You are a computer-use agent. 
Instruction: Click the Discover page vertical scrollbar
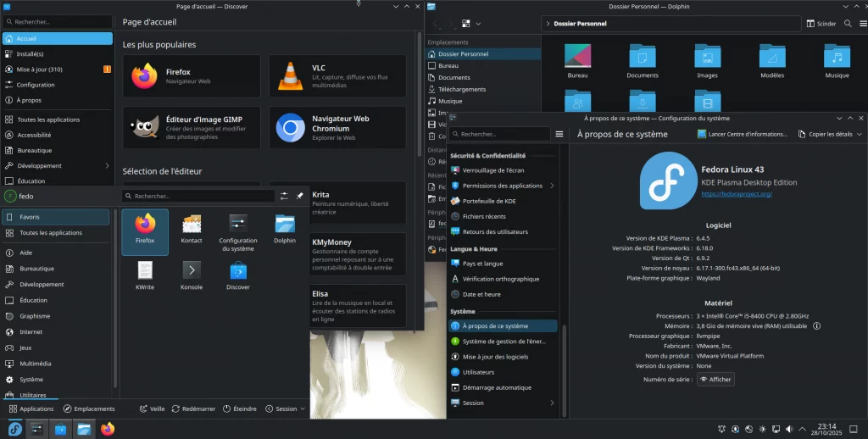pyautogui.click(x=419, y=93)
